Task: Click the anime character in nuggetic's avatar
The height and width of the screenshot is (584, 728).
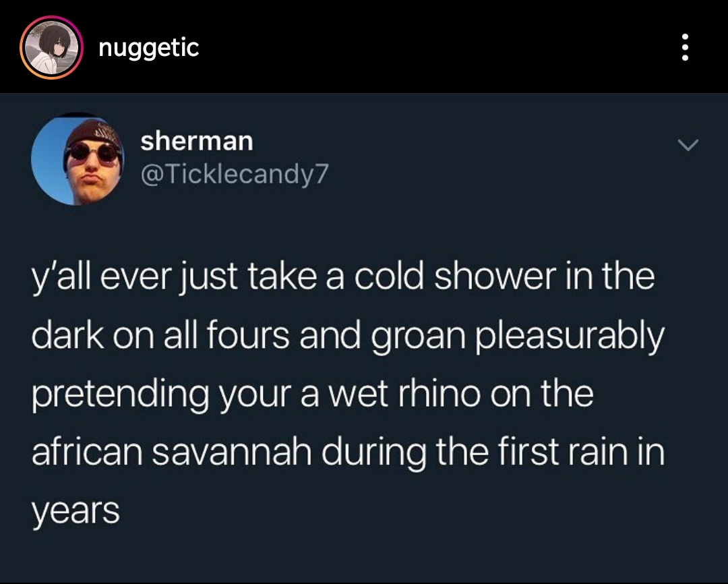Action: click(x=51, y=49)
